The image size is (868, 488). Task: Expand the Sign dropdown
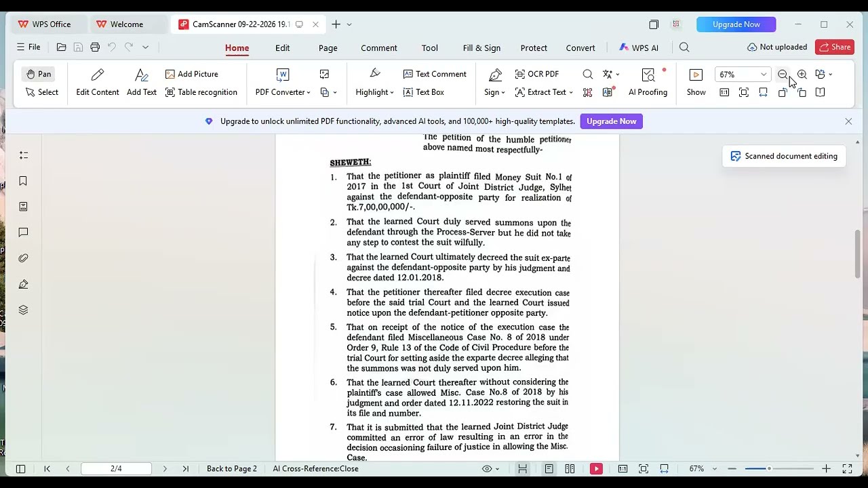click(x=503, y=93)
